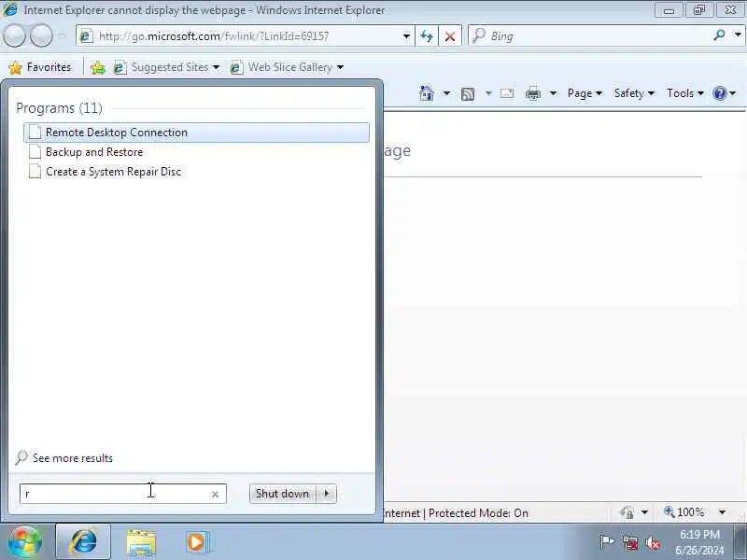Click the status bar security lock icon
The image size is (747, 560).
point(627,512)
